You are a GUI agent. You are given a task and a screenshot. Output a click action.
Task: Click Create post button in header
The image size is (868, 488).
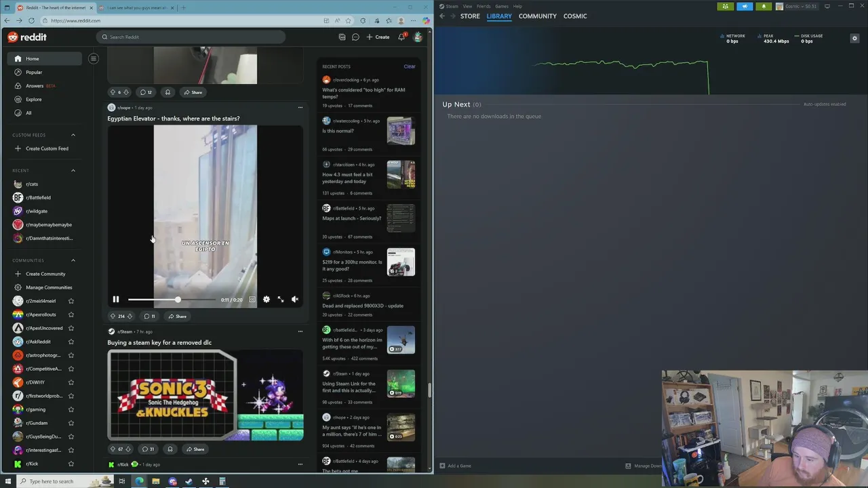[x=378, y=37]
